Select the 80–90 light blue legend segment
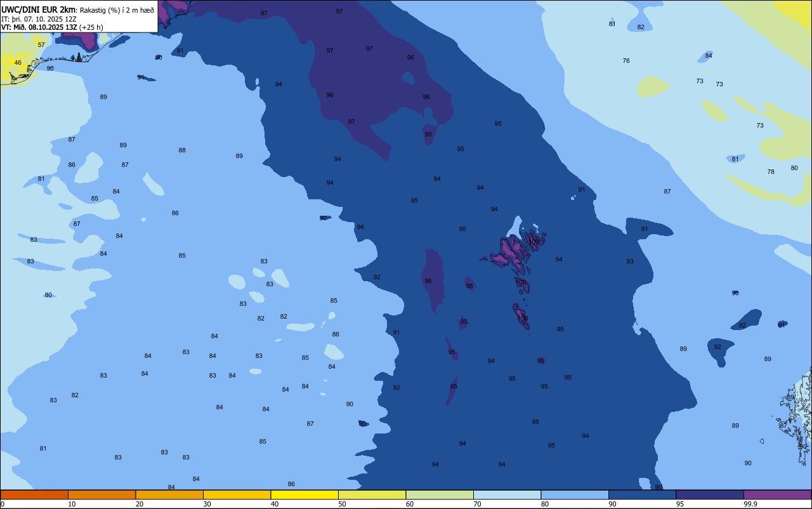Image resolution: width=812 pixels, height=509 pixels. [575, 494]
